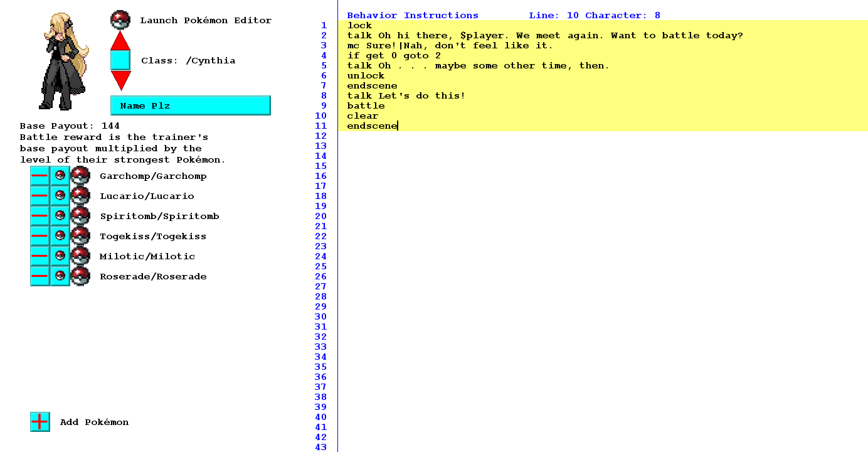This screenshot has width=868, height=452.
Task: Click the small cyan Poké Ball button for Milotic
Action: click(60, 256)
